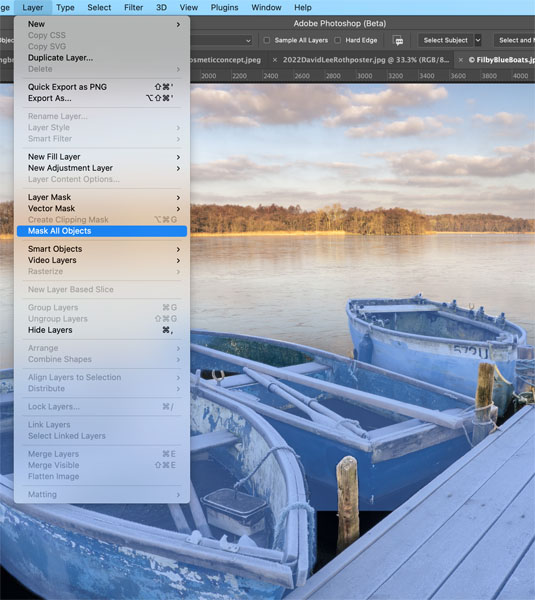This screenshot has width=535, height=600.
Task: Expand the Vector Mask submenu
Action: coord(102,209)
